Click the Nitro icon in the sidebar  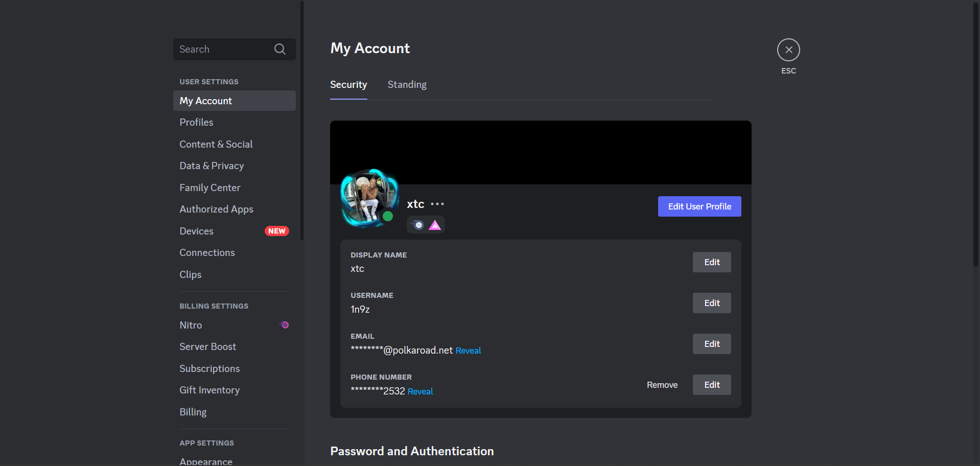[285, 325]
